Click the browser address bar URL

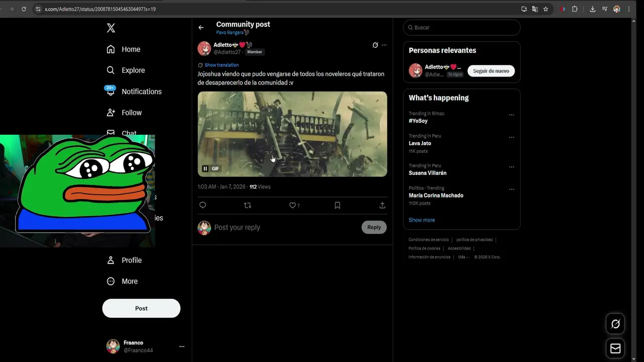(100, 9)
